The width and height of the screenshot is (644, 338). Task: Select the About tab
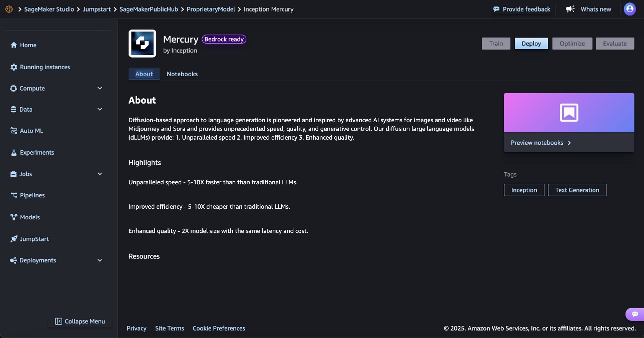144,74
